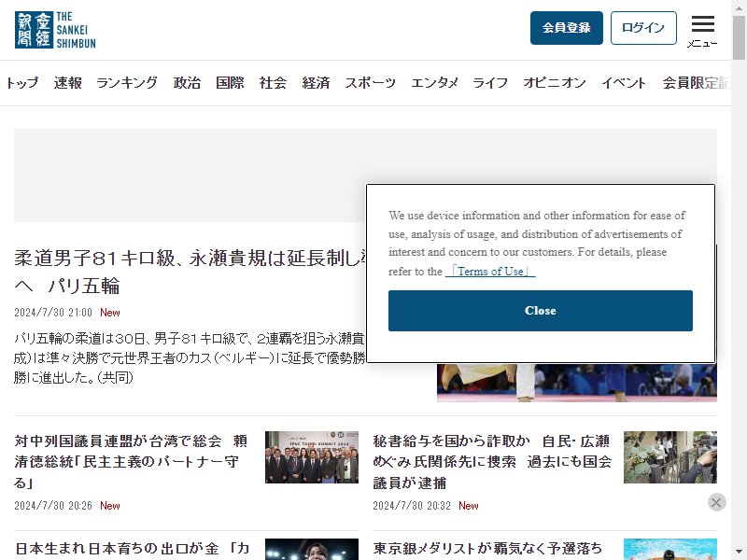Open the 会員限定 nav item

[x=696, y=83]
